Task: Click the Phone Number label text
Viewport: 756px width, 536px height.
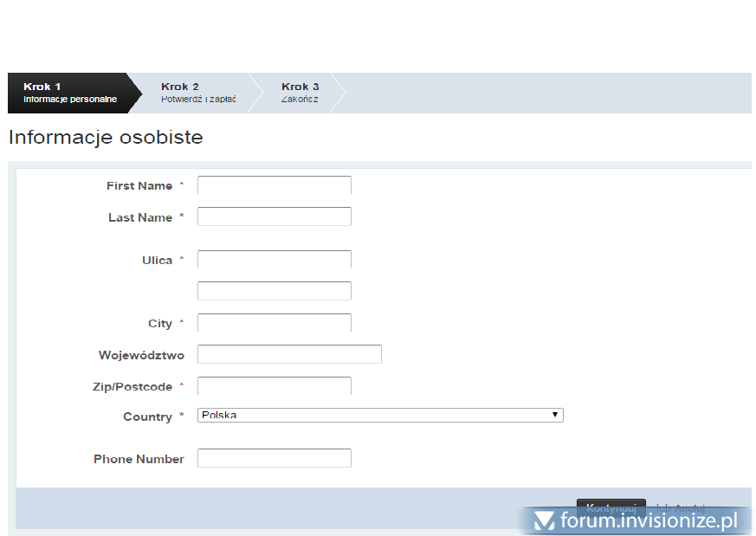Action: click(x=139, y=460)
